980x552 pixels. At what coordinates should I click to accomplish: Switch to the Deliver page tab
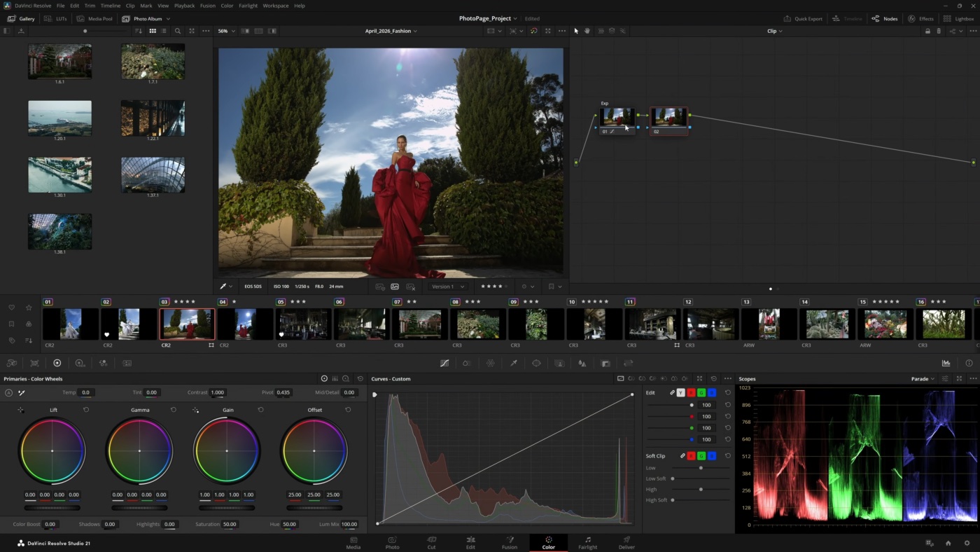point(626,543)
